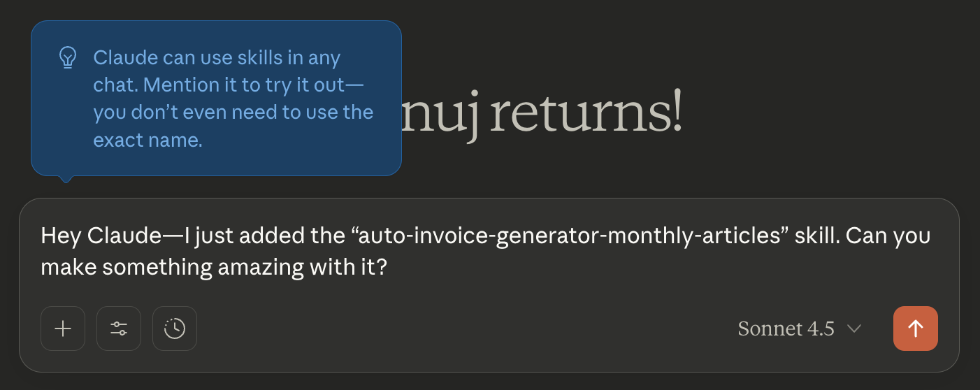The image size is (980, 390).
Task: Click the "exact name." text in the tip
Action: coord(147,140)
